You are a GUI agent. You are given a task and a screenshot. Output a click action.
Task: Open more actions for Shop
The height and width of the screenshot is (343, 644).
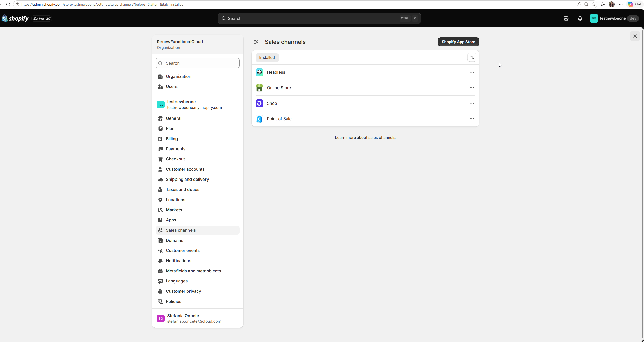[472, 103]
